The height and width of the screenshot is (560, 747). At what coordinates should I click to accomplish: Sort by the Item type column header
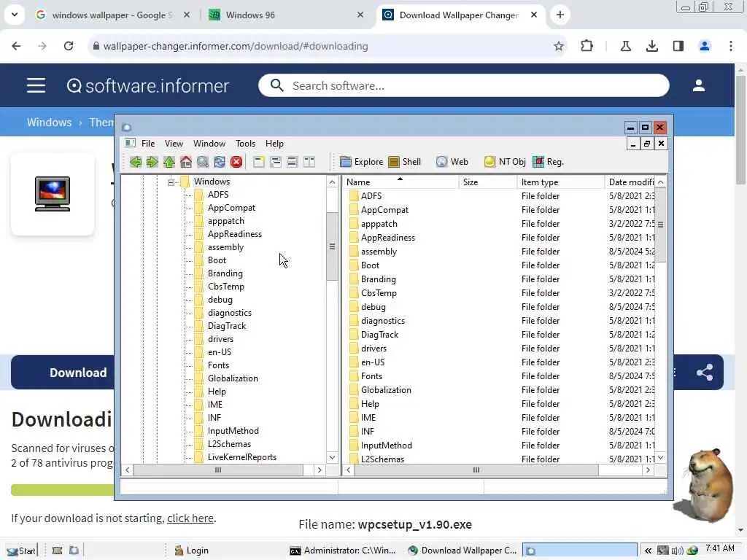point(560,182)
